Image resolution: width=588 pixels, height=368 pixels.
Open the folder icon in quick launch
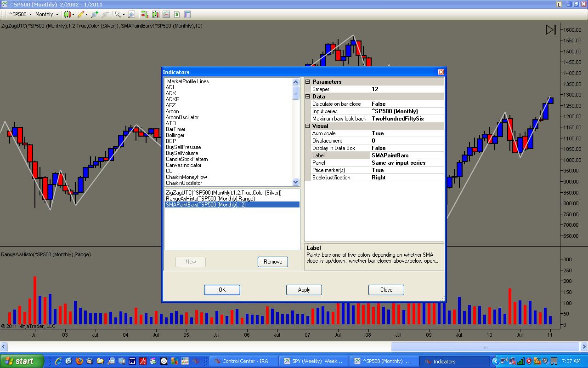(100, 361)
